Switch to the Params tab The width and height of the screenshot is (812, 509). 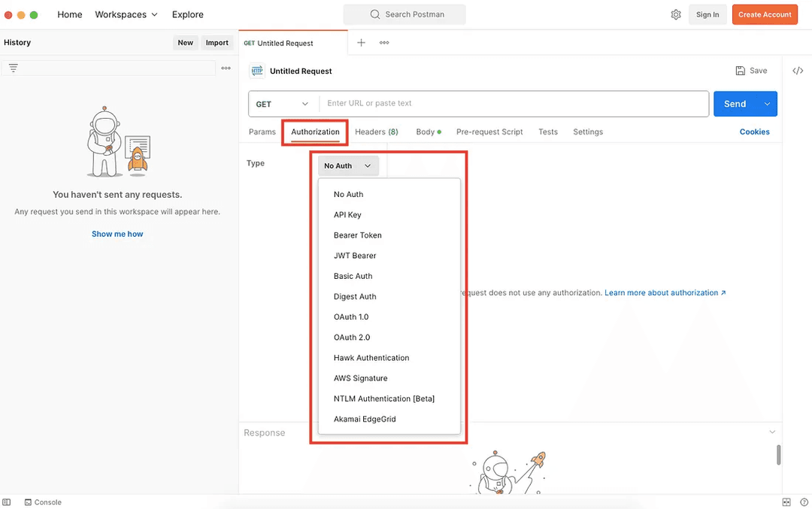pos(262,132)
